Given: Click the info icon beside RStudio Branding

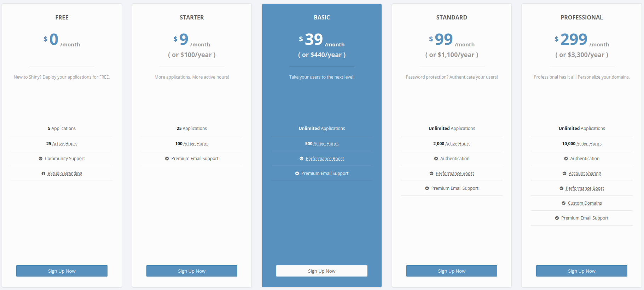Looking at the screenshot, I should point(43,174).
